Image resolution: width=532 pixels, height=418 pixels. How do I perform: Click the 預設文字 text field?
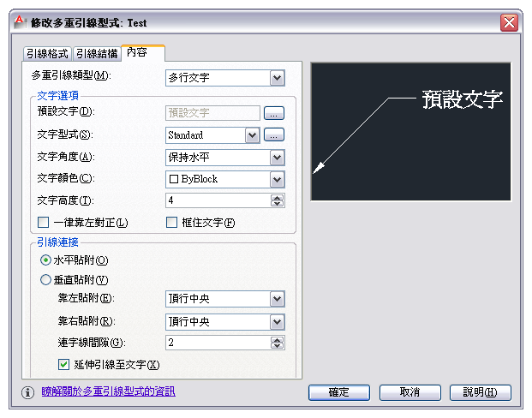pyautogui.click(x=212, y=113)
